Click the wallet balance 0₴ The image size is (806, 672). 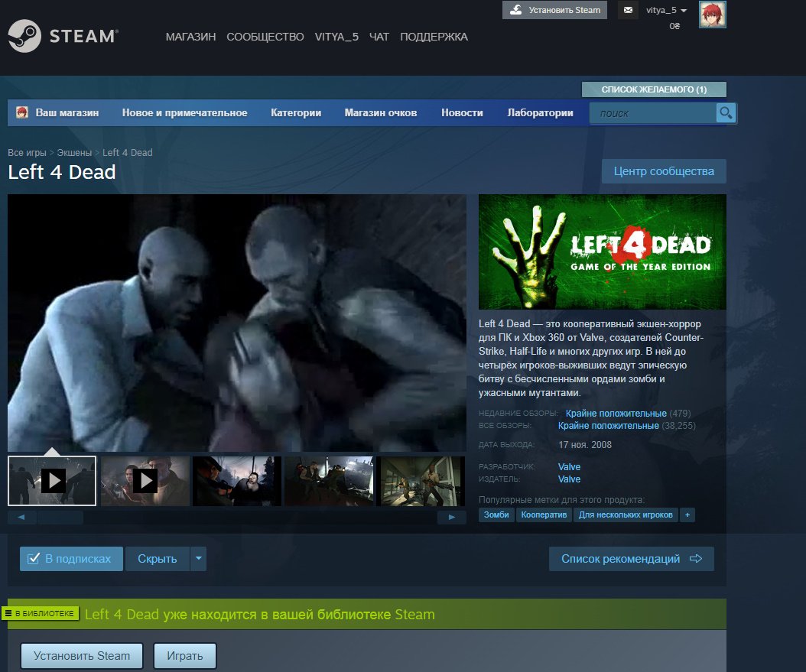click(674, 26)
